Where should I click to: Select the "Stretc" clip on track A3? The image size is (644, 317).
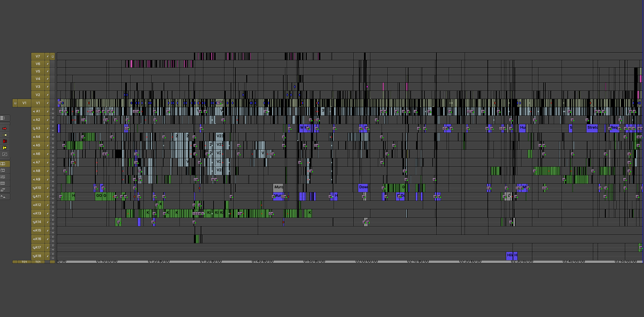point(592,128)
